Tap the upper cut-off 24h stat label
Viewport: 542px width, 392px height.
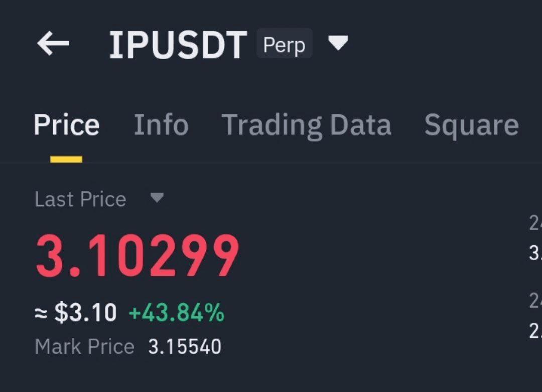535,223
